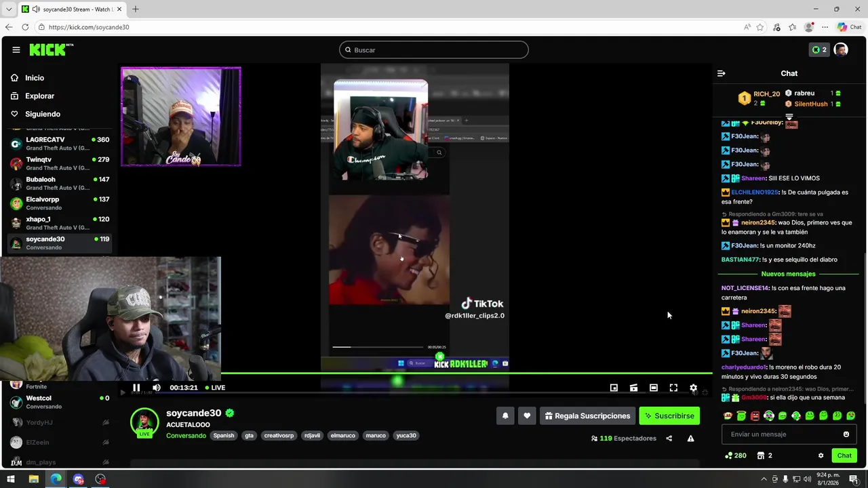Collapse the chat panel
Viewport: 868px width, 488px height.
click(x=722, y=73)
